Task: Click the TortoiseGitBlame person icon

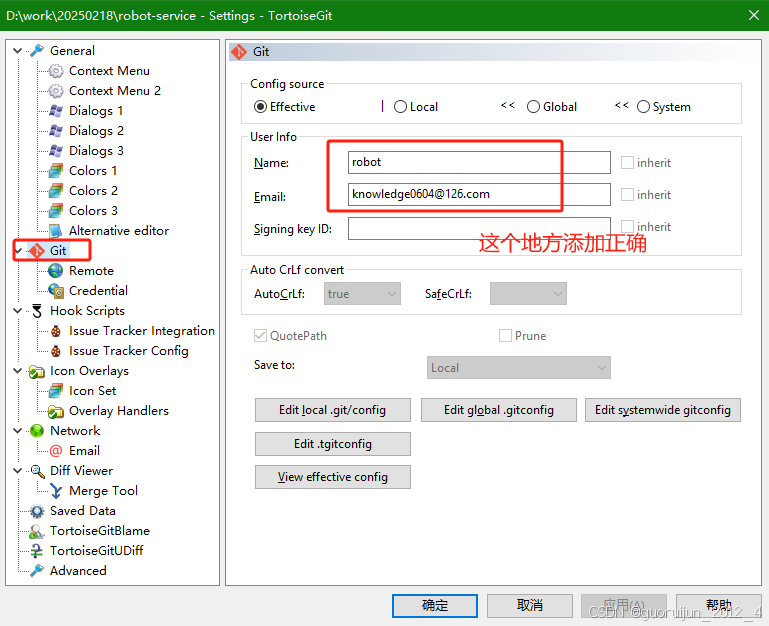Action: click(37, 531)
